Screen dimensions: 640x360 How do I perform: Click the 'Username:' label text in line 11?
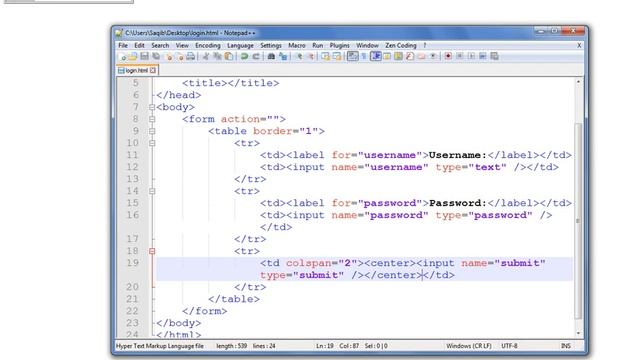tap(458, 155)
